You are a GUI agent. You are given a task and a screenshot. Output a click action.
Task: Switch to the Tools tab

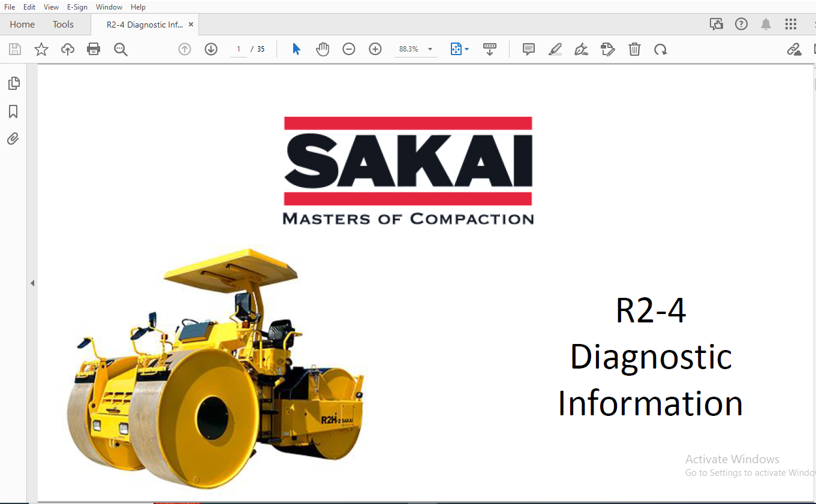tap(63, 25)
